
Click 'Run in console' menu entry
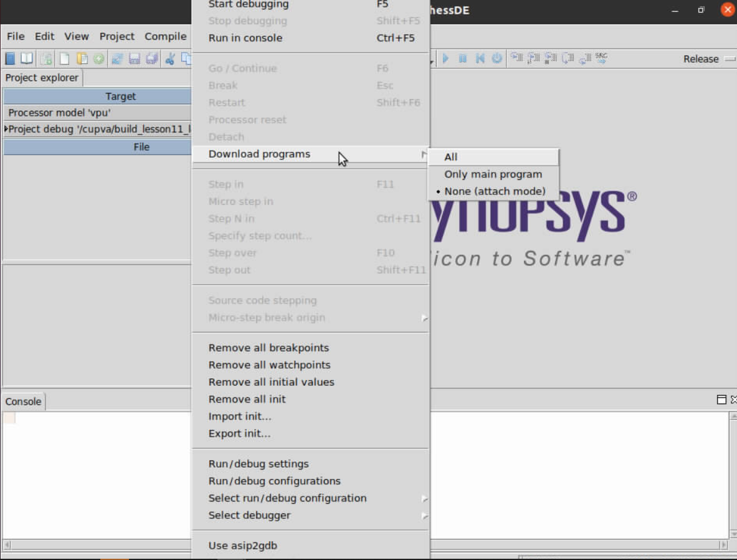pos(245,38)
